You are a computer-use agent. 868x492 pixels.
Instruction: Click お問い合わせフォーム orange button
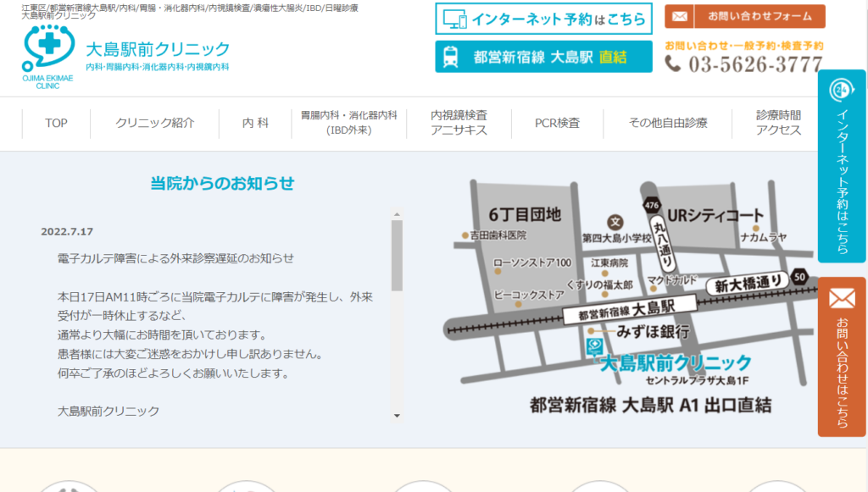pos(744,17)
